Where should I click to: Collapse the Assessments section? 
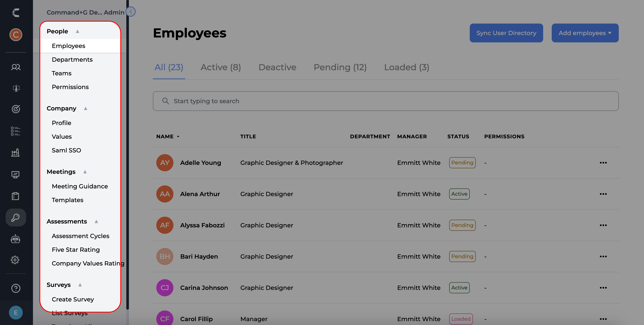click(96, 221)
